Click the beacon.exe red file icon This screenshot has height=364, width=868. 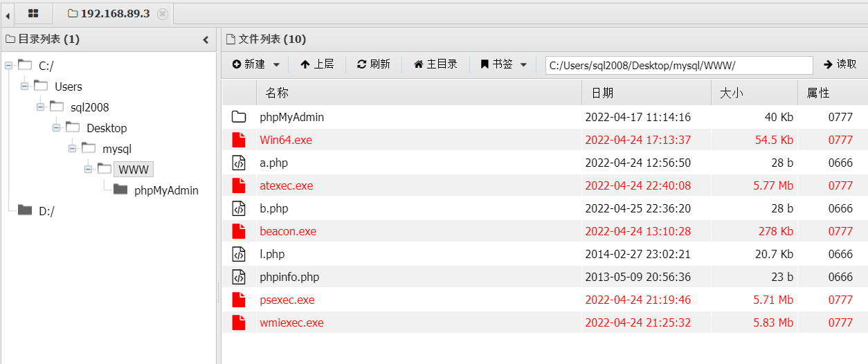tap(239, 231)
